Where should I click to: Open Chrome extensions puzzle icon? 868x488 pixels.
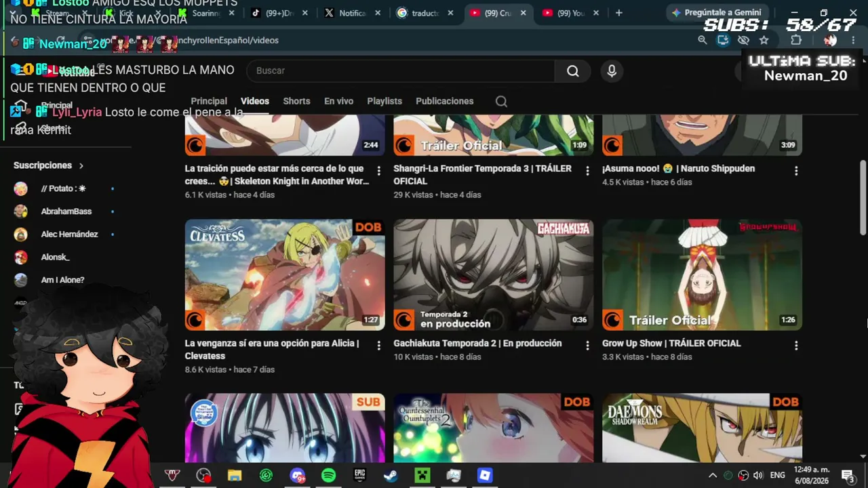tap(796, 40)
